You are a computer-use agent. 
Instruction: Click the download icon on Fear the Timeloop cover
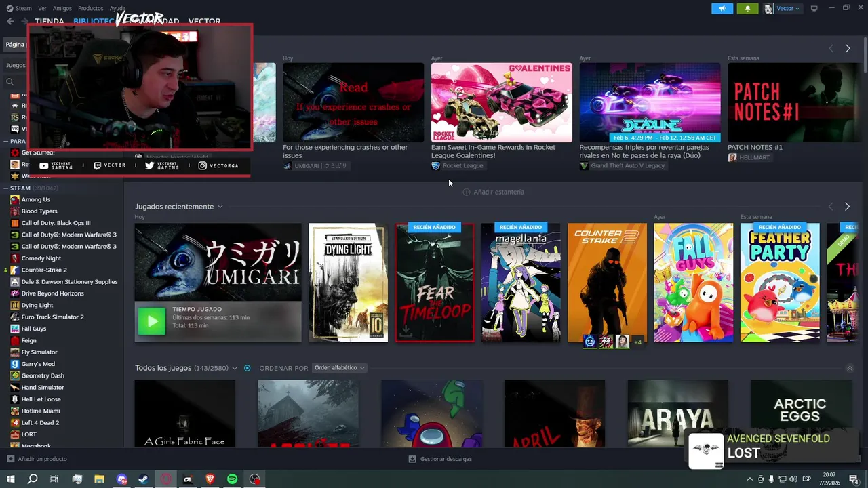point(406,331)
